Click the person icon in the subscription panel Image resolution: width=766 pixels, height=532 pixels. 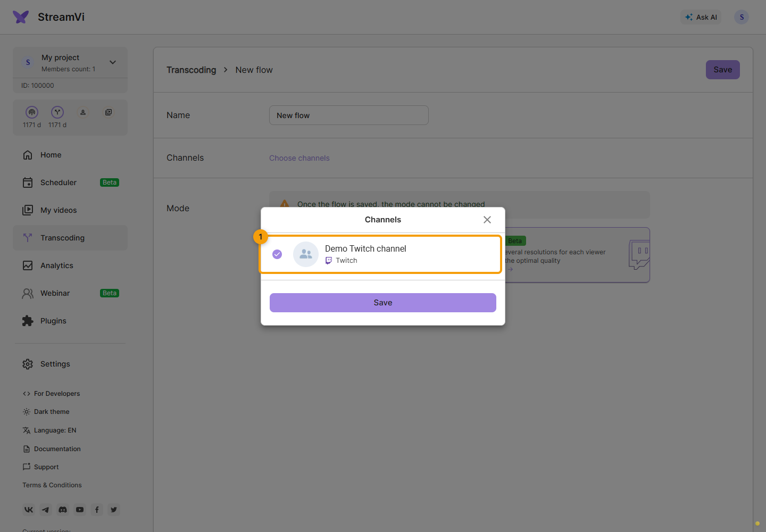click(83, 112)
